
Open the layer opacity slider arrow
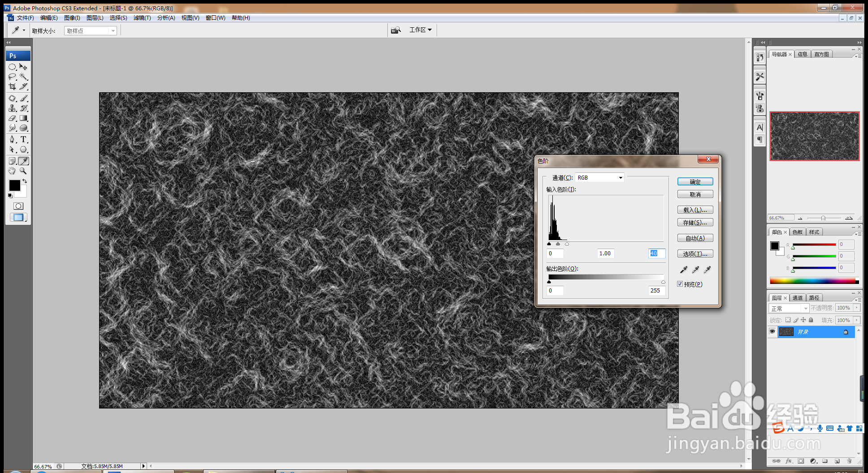857,308
